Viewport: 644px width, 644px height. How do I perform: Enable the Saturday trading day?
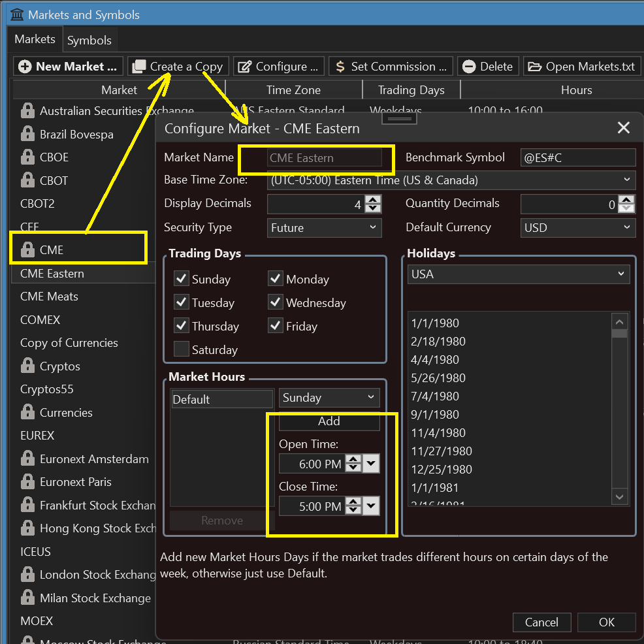pos(181,349)
